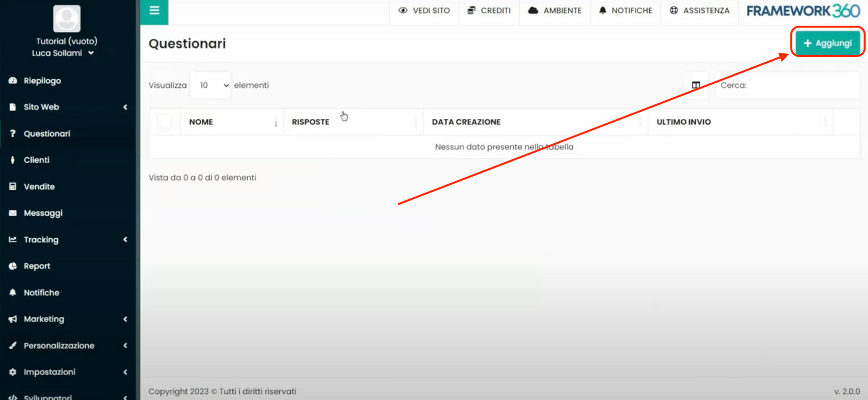This screenshot has height=400, width=868.
Task: Open the Report sidebar section
Action: pyautogui.click(x=37, y=266)
